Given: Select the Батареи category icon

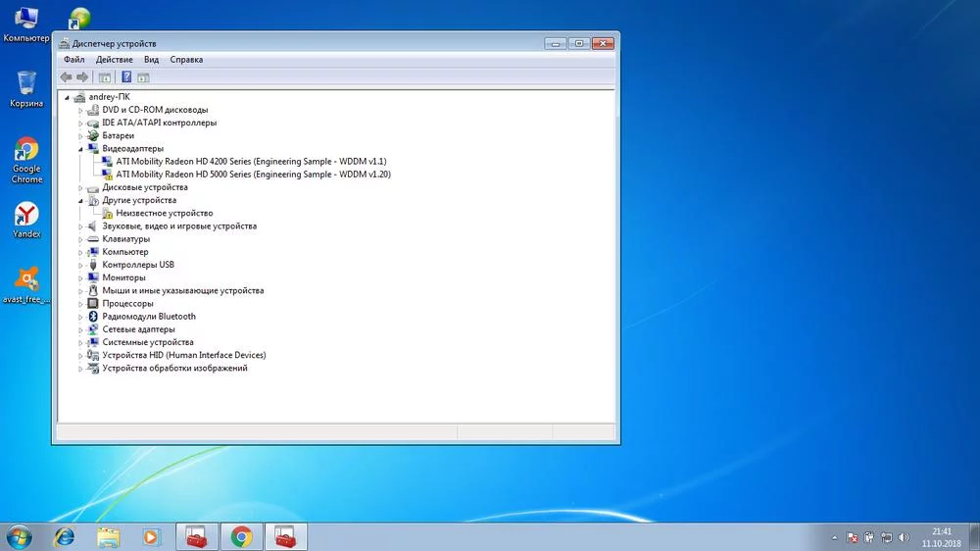Looking at the screenshot, I should point(93,135).
